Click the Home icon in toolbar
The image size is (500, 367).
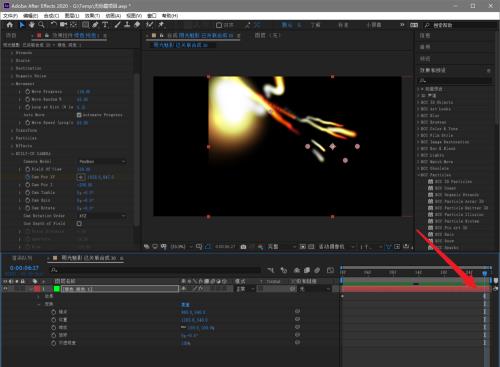click(10, 25)
